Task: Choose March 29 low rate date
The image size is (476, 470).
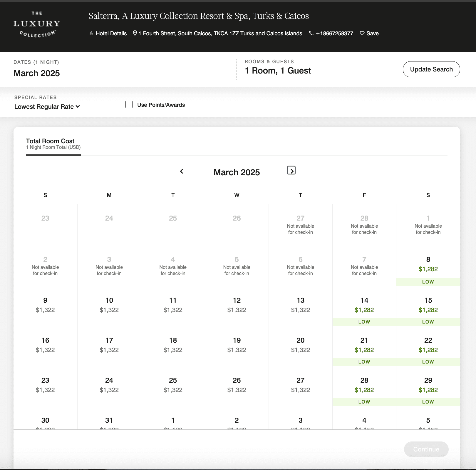Action: pos(428,386)
